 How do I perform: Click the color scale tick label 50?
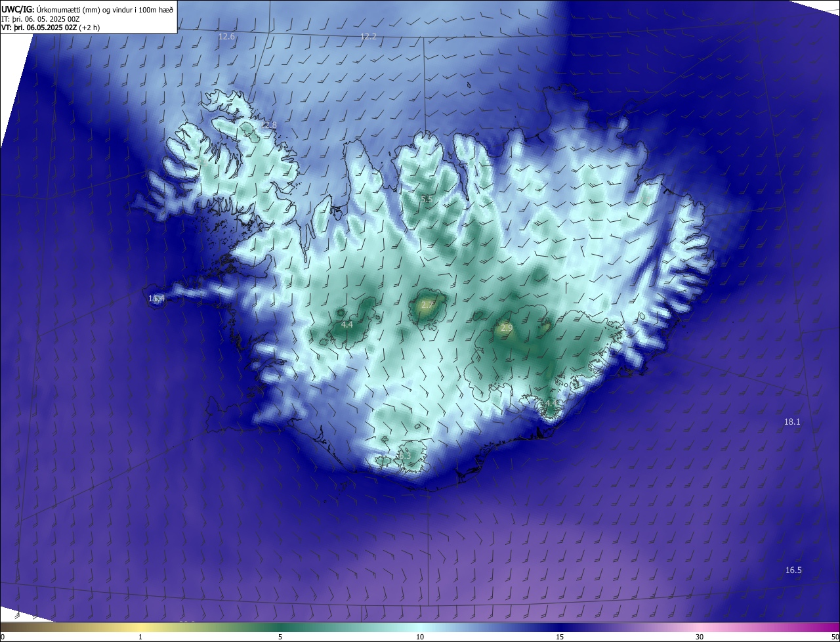pyautogui.click(x=835, y=637)
